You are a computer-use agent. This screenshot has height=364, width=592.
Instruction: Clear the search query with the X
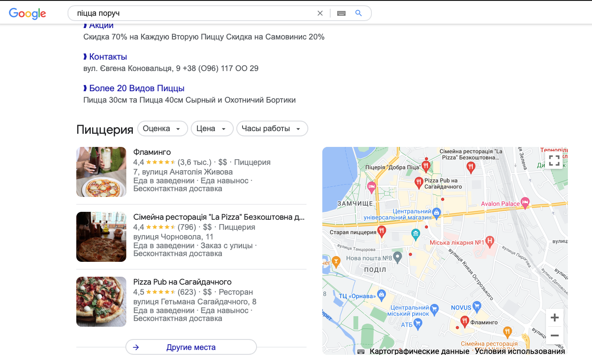(x=320, y=13)
